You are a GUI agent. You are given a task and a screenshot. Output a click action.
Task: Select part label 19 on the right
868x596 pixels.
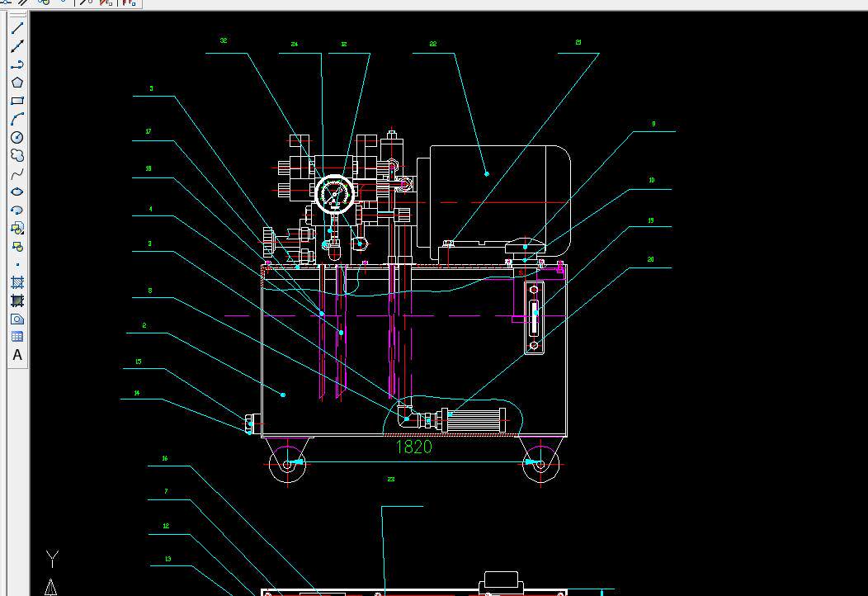click(651, 220)
